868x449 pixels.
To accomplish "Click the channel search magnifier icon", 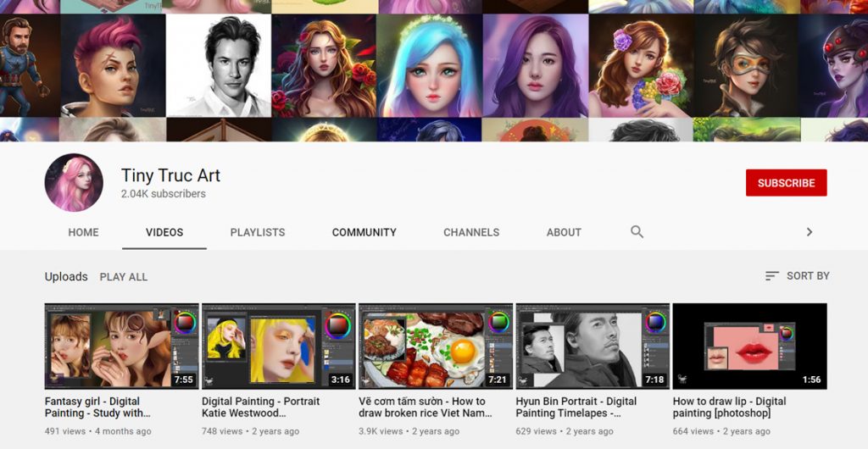I will pyautogui.click(x=637, y=232).
